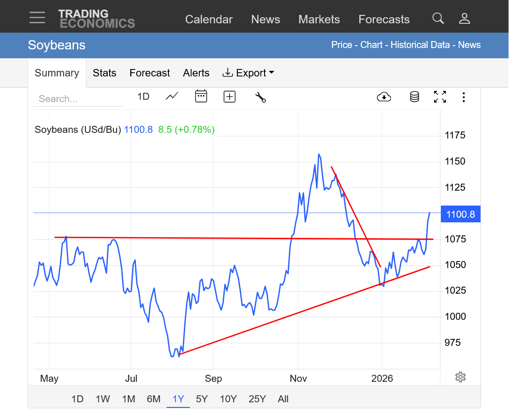Open Markets in top navigation

click(x=319, y=20)
